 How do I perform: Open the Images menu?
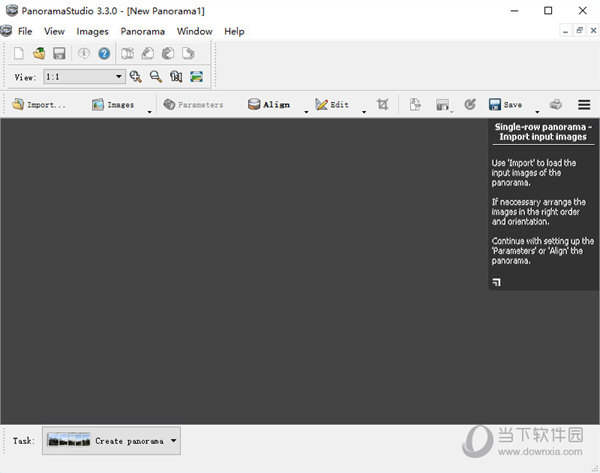(92, 31)
